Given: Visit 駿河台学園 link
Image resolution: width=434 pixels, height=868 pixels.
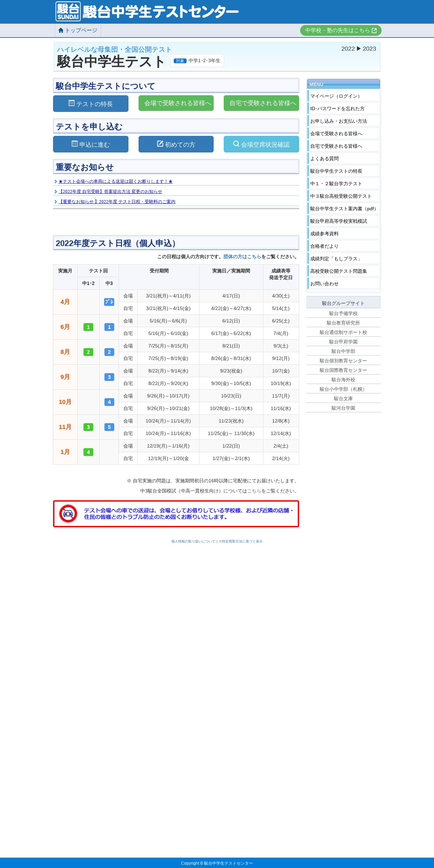Looking at the screenshot, I should (x=343, y=408).
